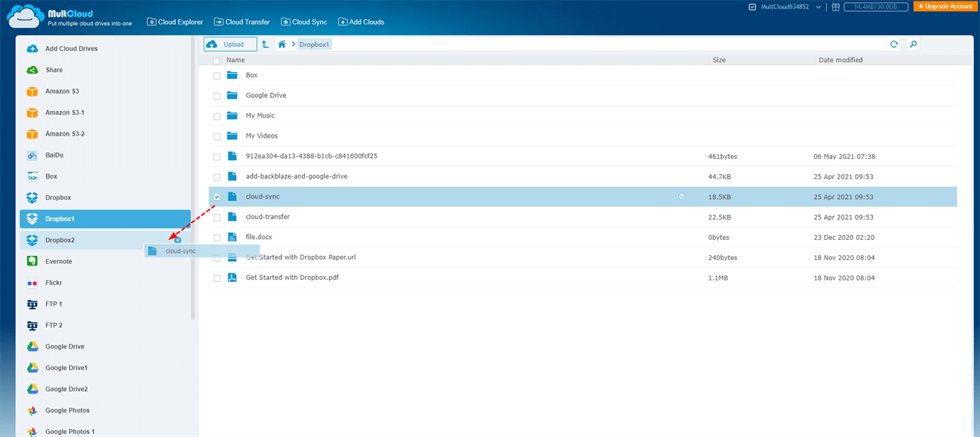Click the Google Photos 1 icon
980x437 pixels.
(32, 431)
